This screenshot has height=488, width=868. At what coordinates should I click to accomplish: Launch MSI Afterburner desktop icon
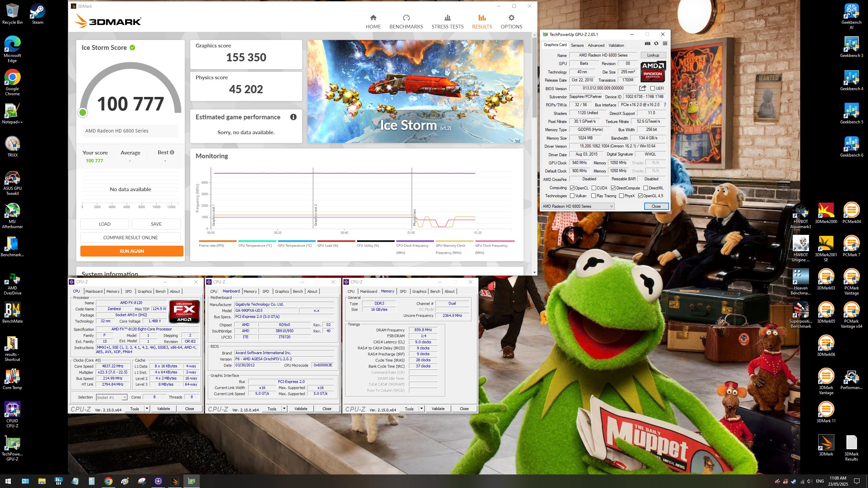pyautogui.click(x=12, y=216)
